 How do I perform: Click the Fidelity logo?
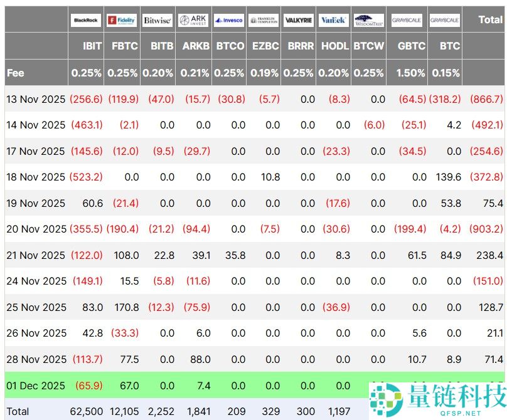tap(121, 19)
